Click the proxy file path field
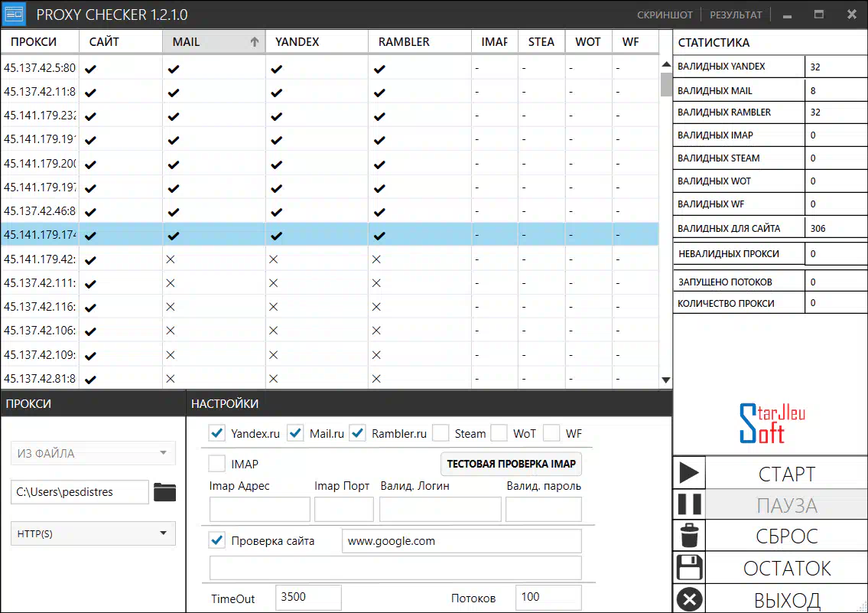The image size is (868, 613). click(x=80, y=492)
